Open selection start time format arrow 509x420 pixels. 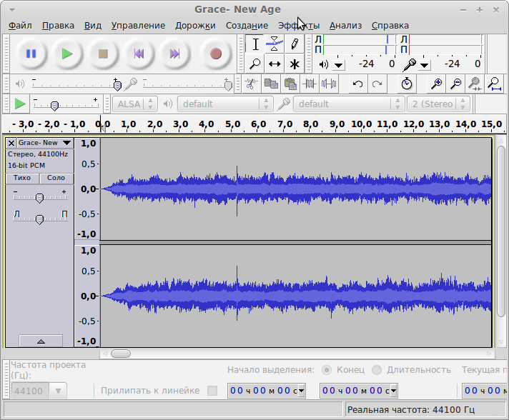click(x=301, y=391)
